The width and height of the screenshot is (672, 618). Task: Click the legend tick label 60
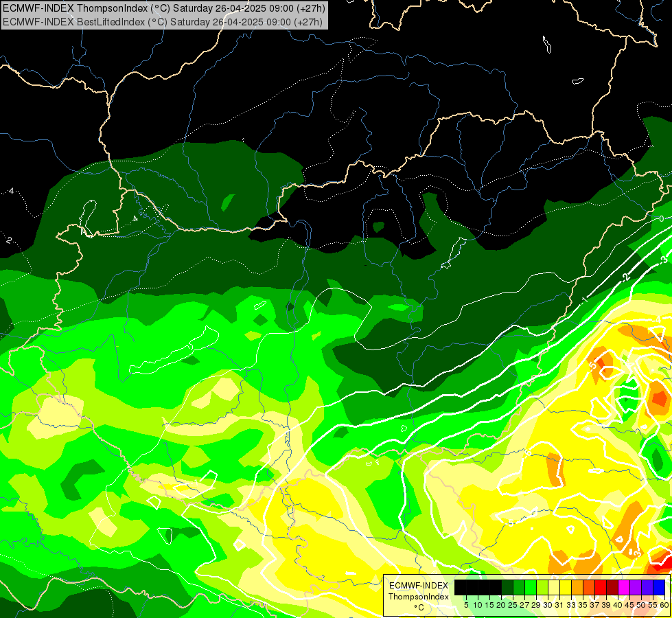click(x=664, y=605)
